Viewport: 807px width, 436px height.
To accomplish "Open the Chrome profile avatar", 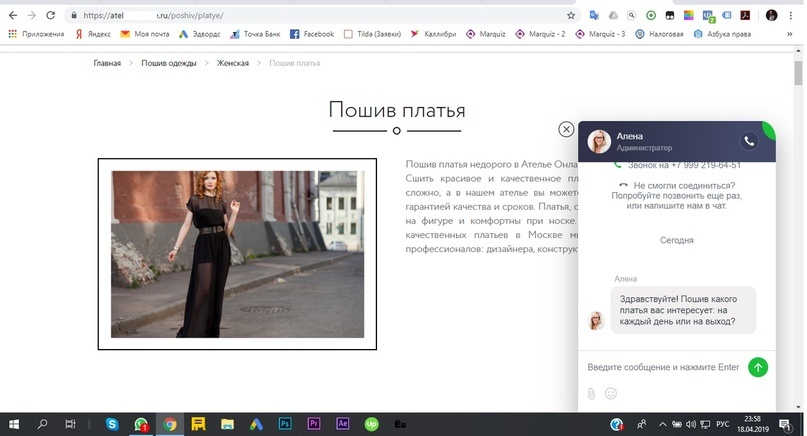I will pyautogui.click(x=771, y=15).
